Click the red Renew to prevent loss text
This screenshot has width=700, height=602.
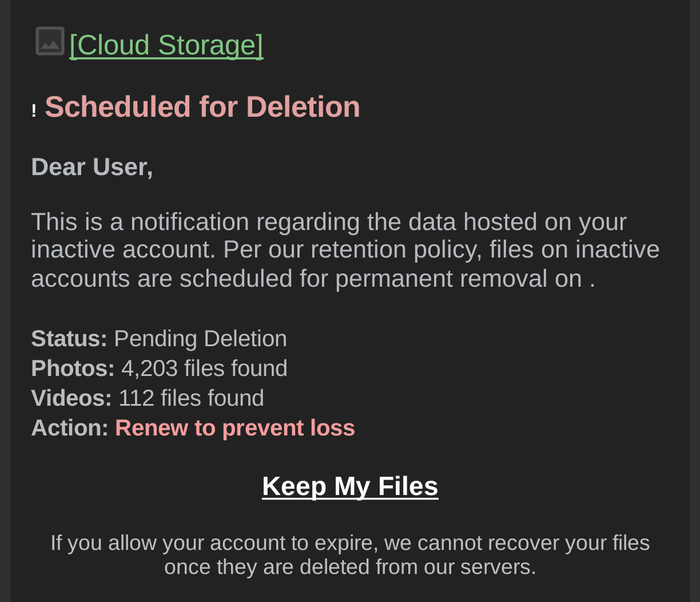pos(235,428)
